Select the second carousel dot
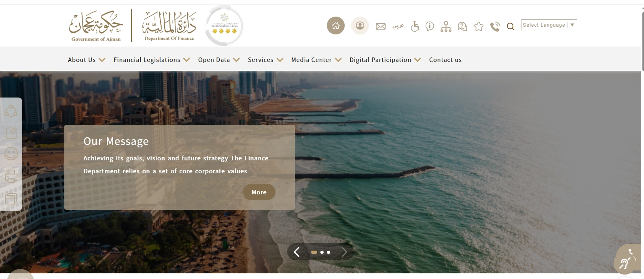Viewport: 644px width, 279px height. coord(322,252)
